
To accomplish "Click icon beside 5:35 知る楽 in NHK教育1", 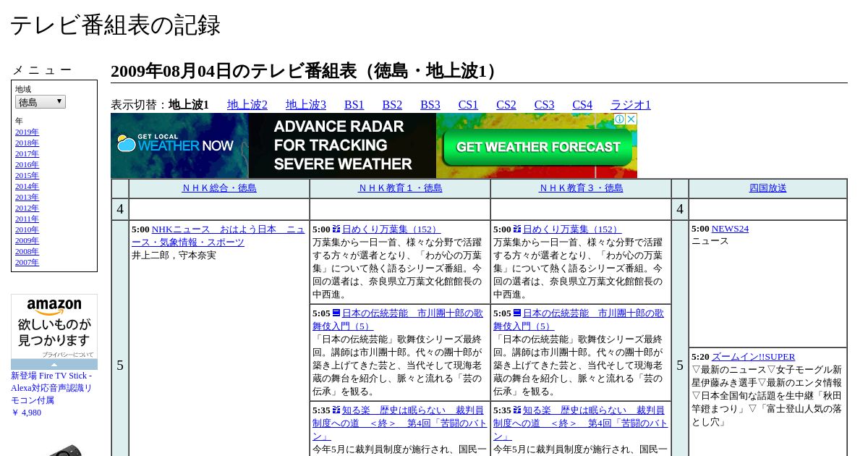I will point(336,410).
